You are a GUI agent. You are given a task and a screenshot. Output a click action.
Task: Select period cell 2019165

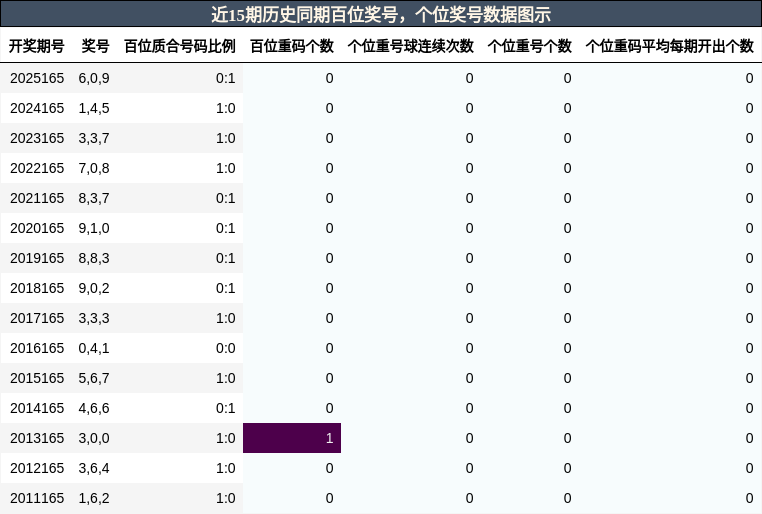coord(37,258)
